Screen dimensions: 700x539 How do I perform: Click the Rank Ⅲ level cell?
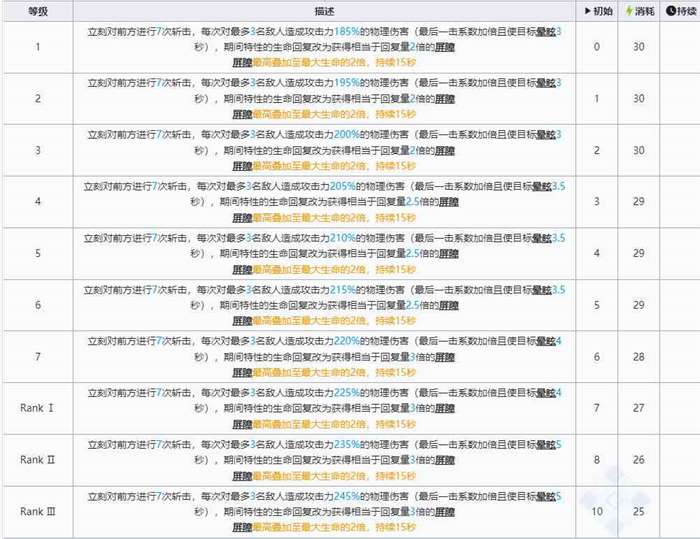pos(38,512)
